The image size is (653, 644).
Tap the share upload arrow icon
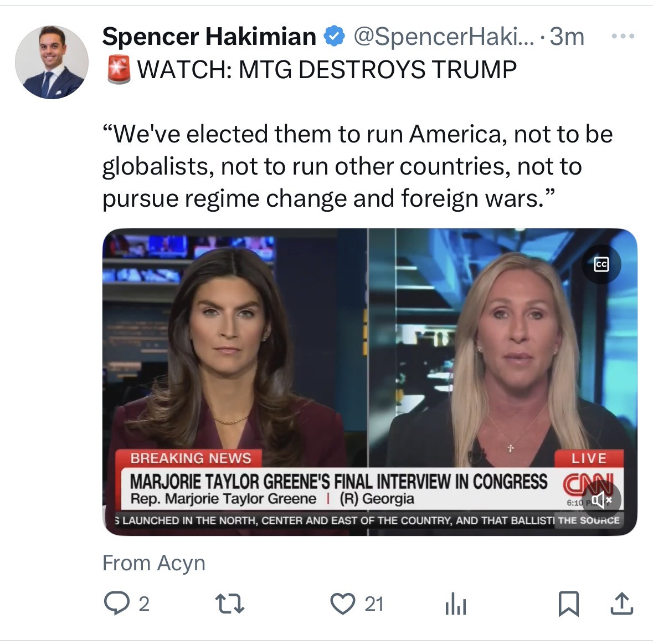click(x=622, y=604)
